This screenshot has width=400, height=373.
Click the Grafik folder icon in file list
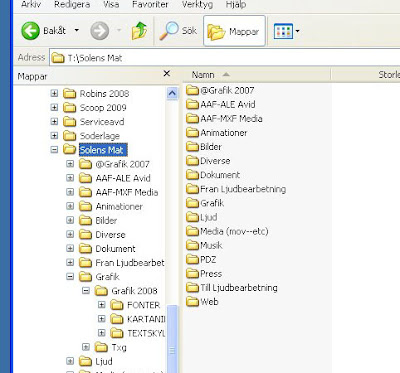(x=193, y=203)
